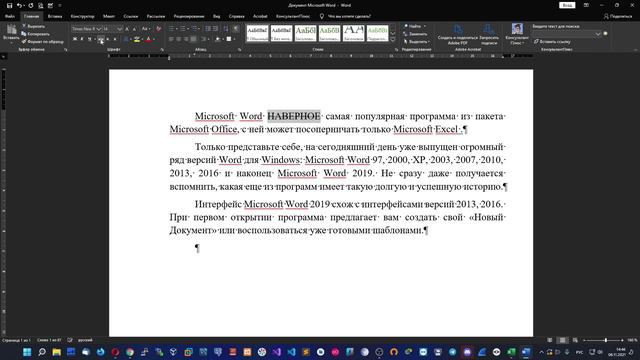Open the font name dropdown
This screenshot has width=640, height=360.
99,29
